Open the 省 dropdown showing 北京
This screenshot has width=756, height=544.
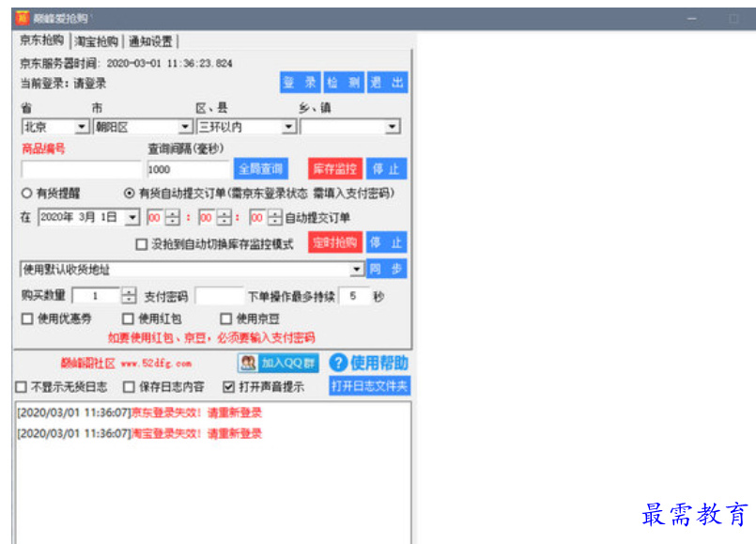55,127
